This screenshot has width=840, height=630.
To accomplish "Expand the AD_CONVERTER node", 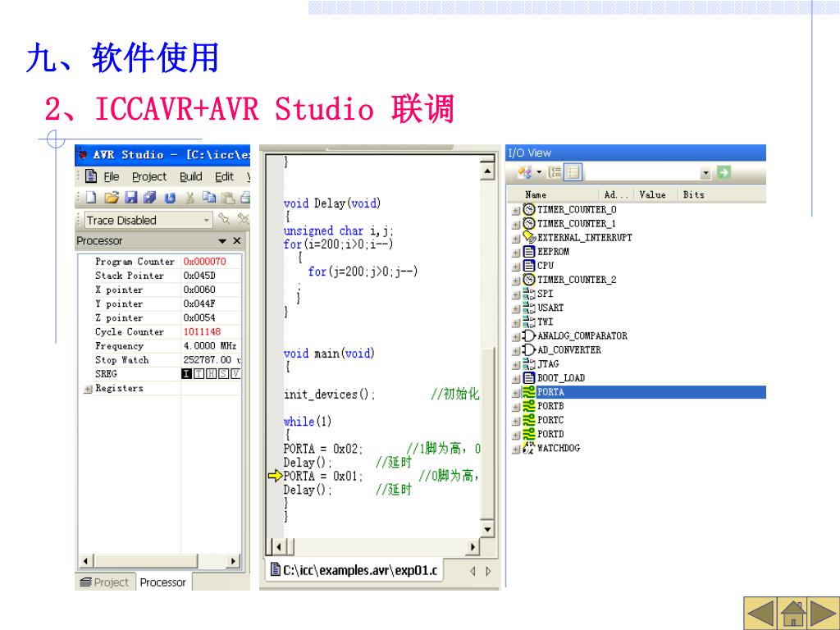I will tap(516, 350).
